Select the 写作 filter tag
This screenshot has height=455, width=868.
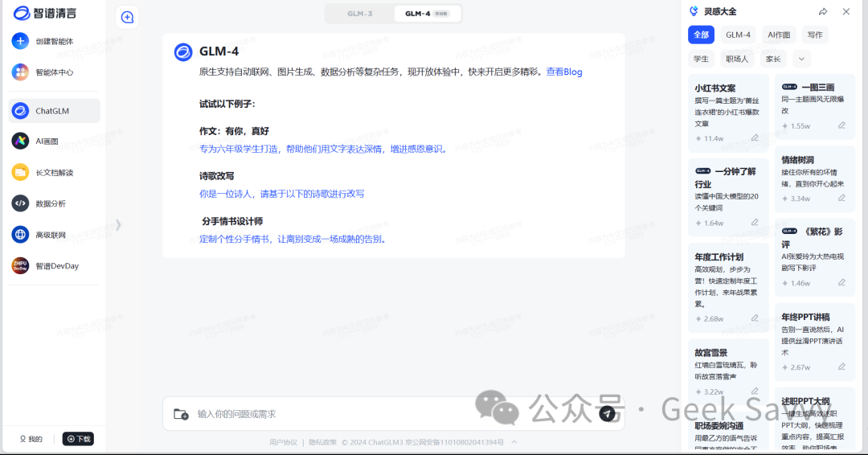coord(815,35)
